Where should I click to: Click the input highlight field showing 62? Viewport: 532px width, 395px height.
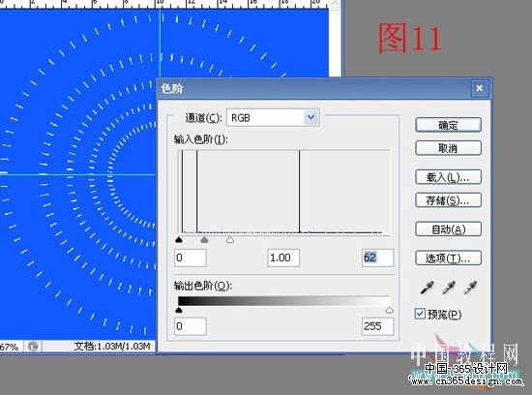tap(377, 258)
